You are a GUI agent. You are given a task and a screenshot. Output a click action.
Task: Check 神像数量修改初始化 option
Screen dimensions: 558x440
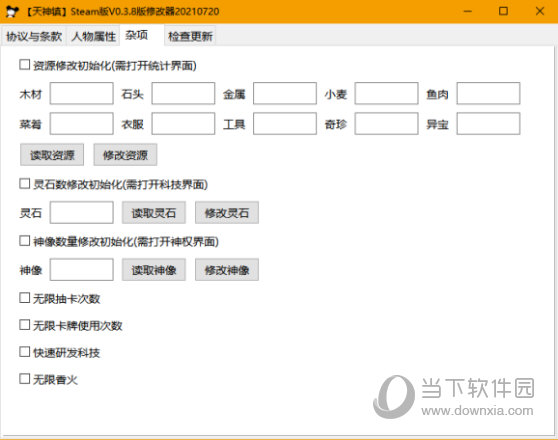(x=25, y=241)
